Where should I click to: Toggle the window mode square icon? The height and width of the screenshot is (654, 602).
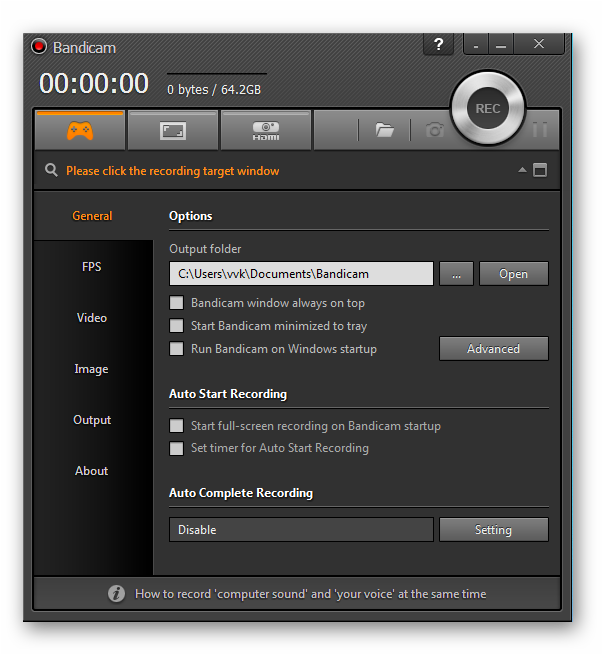[540, 170]
